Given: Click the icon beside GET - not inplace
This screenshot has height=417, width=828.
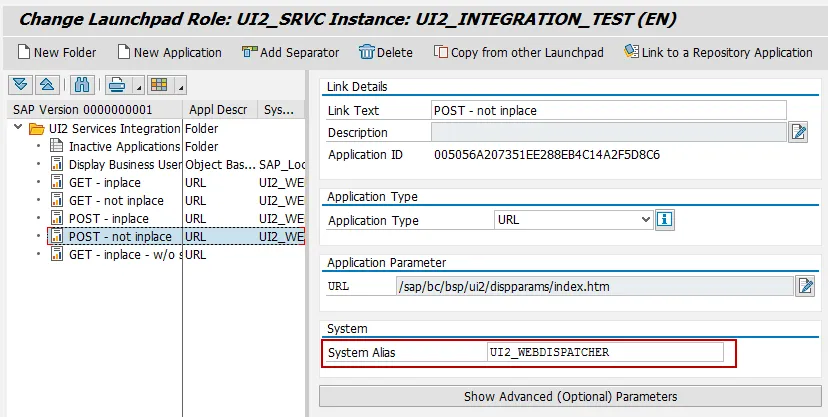Looking at the screenshot, I should pos(57,200).
